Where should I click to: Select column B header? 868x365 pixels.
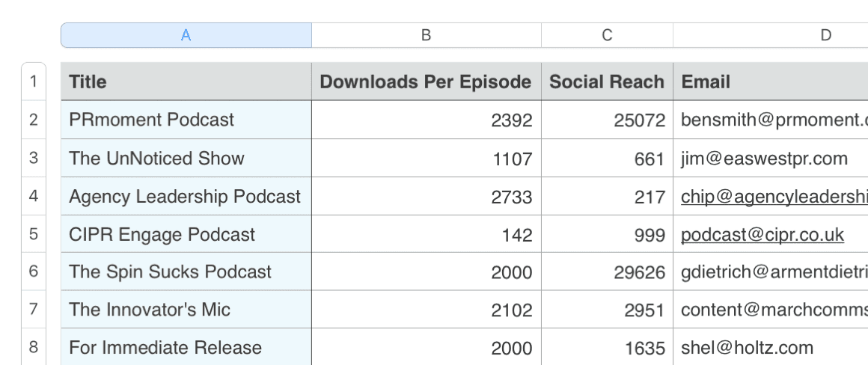tap(426, 35)
